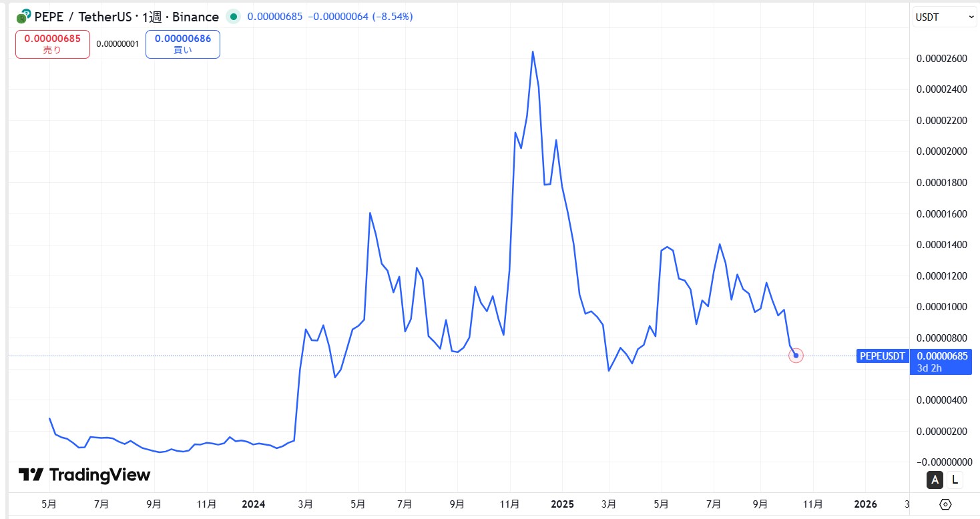This screenshot has width=980, height=519.
Task: Click the 0.00001000 price axis label
Action: (x=941, y=307)
